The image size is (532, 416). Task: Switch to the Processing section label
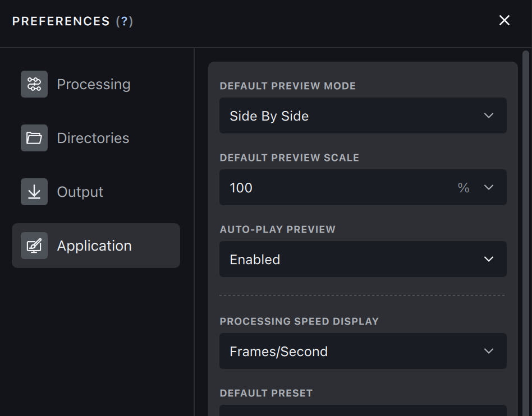(x=94, y=84)
